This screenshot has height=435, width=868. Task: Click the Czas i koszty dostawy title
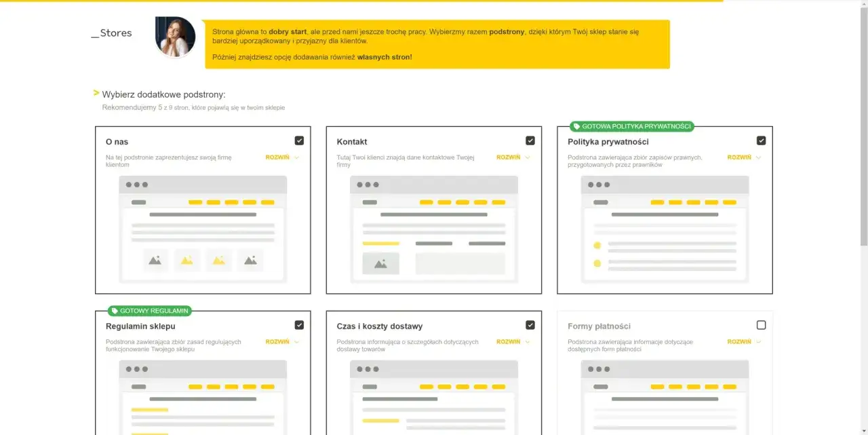pos(380,326)
